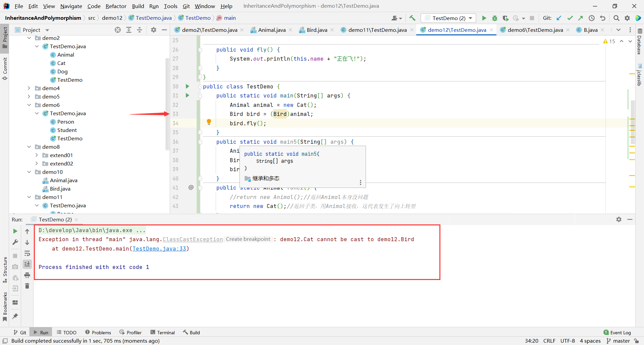Rerun TestDemo in Run panel

pos(15,231)
